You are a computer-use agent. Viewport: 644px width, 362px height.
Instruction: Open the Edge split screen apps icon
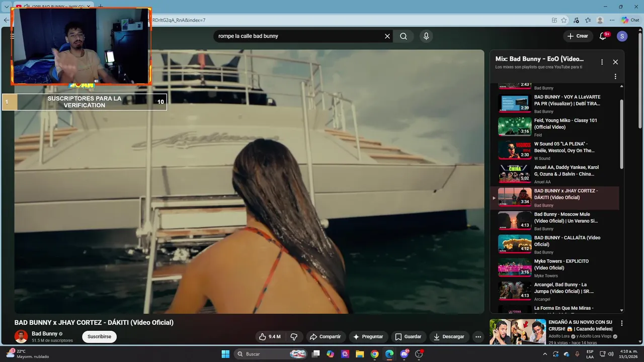[x=554, y=20]
